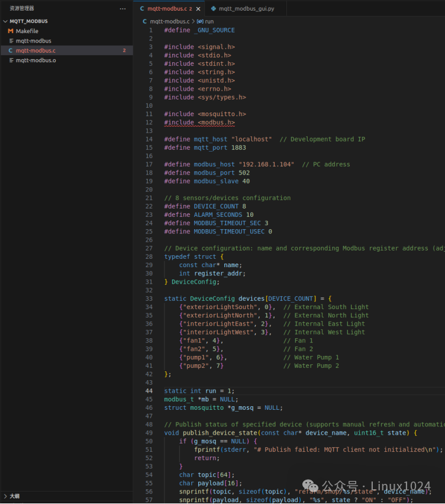Open the mqtt-modbus.c breadcrumb dropdown
The height and width of the screenshot is (504, 445).
(169, 21)
